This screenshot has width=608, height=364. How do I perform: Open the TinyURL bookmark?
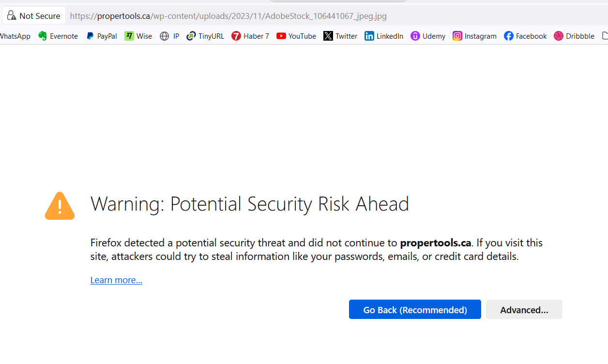[206, 36]
